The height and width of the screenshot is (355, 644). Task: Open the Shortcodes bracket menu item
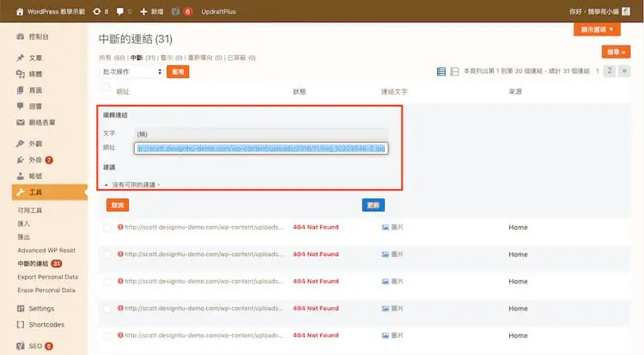[x=40, y=325]
